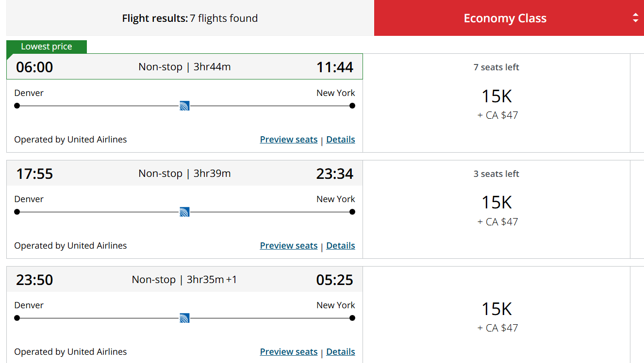Click the 23:50 overnight flight header
The height and width of the screenshot is (363, 644).
pos(184,280)
